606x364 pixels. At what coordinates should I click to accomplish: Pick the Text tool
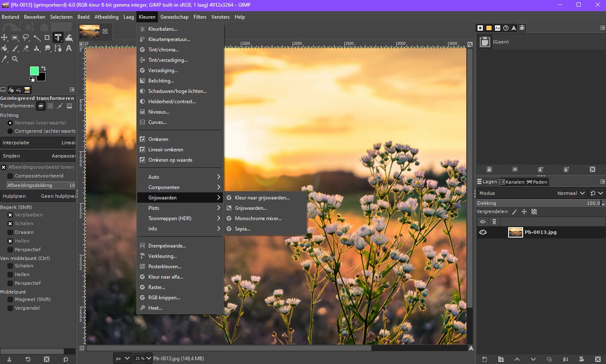click(x=69, y=48)
